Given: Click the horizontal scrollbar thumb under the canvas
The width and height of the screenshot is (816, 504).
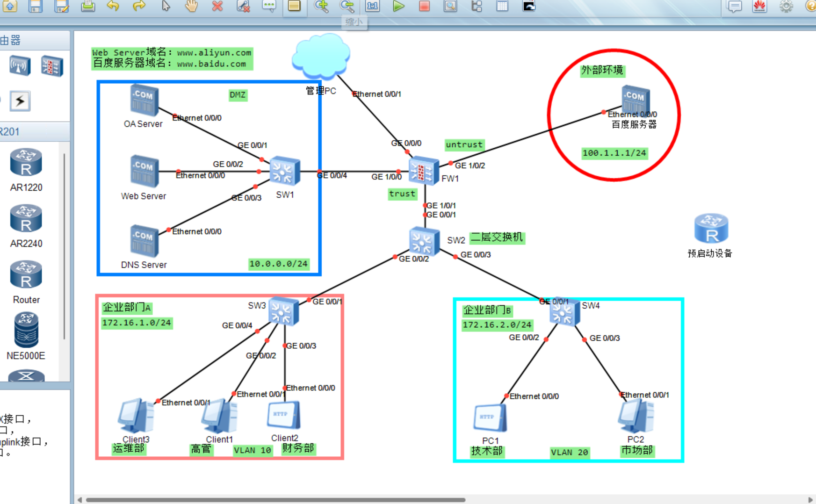Looking at the screenshot, I should click(275, 500).
